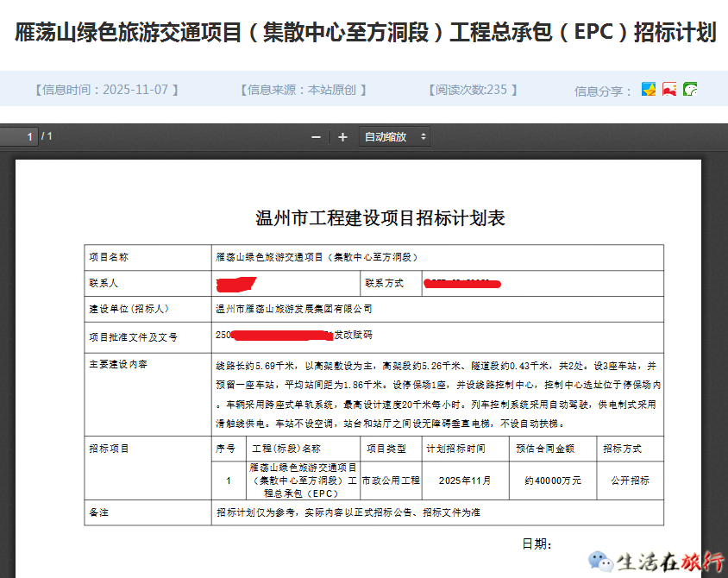Click the 信息来源 本站原创 text
The image size is (728, 578).
(304, 90)
